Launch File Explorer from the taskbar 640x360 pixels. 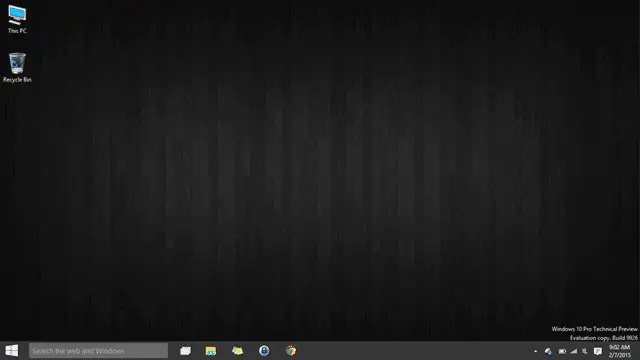[x=211, y=351]
